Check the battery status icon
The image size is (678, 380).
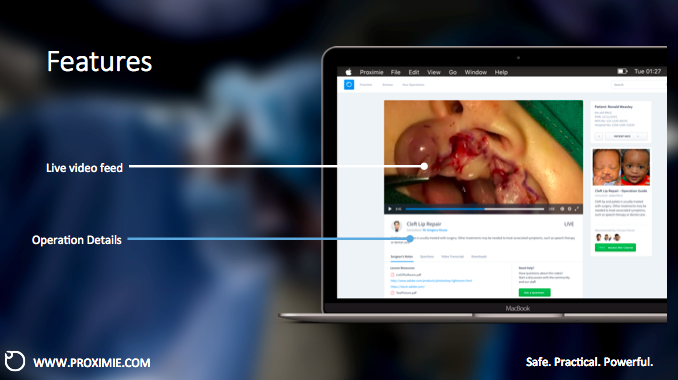tap(622, 71)
